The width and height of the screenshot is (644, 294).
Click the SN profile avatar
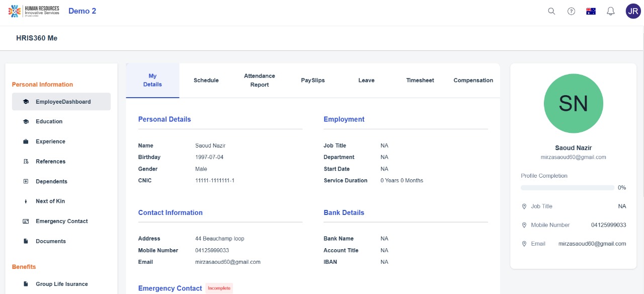[573, 104]
